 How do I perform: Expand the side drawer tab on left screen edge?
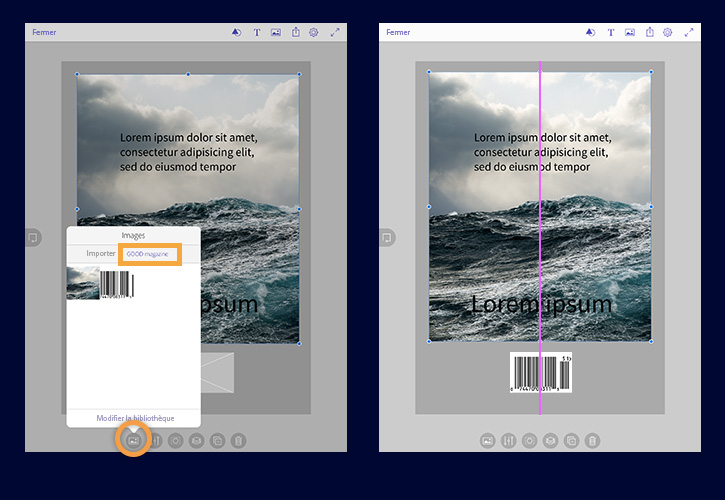[33, 237]
